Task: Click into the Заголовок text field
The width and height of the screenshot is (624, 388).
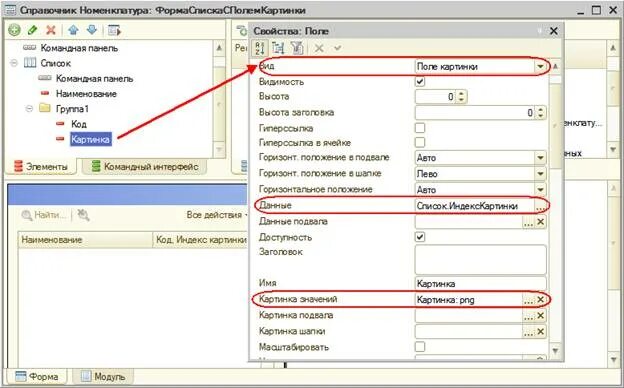Action: (480, 259)
